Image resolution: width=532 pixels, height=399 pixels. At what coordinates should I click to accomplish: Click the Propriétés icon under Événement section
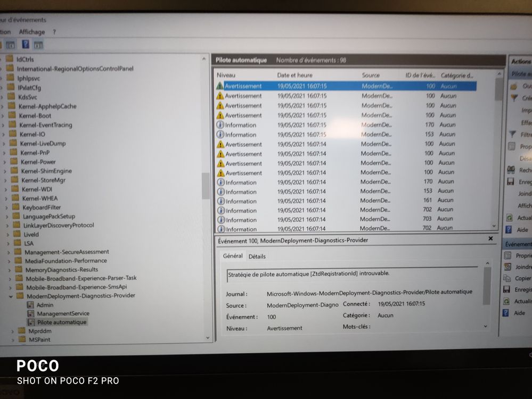508,255
